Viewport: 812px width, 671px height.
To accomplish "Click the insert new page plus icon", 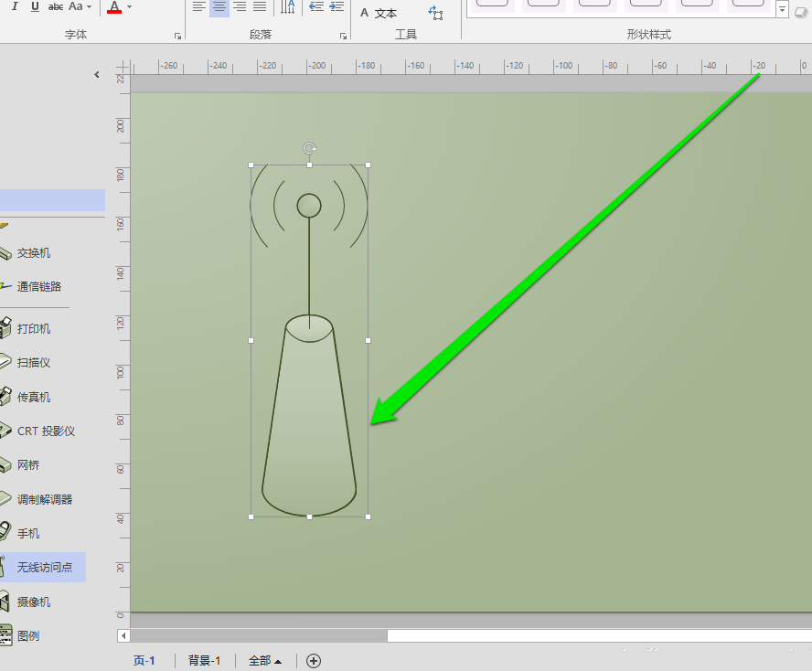I will 314,661.
